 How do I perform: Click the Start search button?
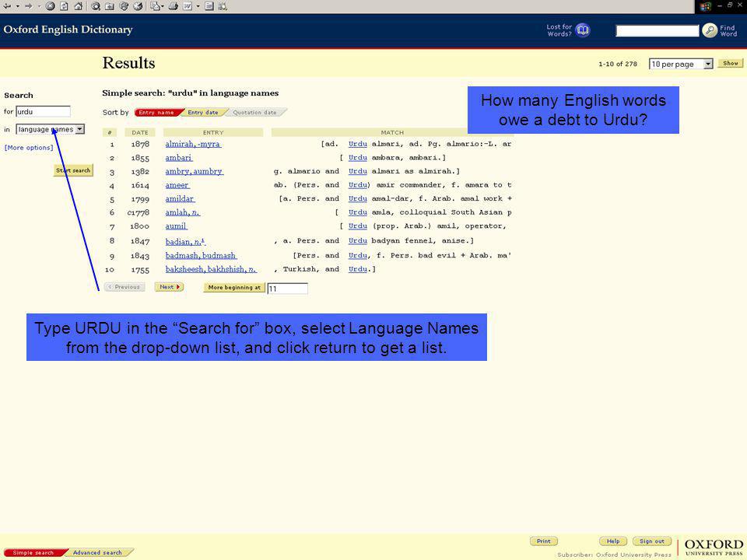click(x=73, y=170)
